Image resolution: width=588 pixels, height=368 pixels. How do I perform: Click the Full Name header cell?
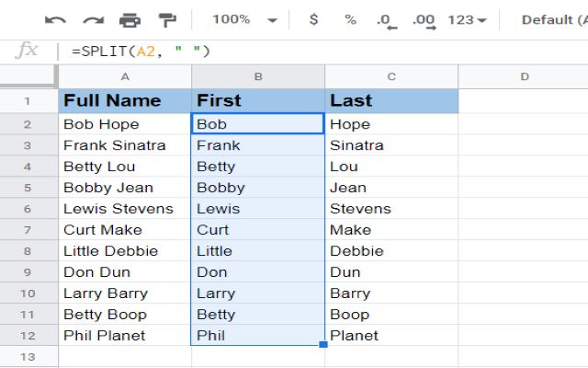pyautogui.click(x=124, y=100)
